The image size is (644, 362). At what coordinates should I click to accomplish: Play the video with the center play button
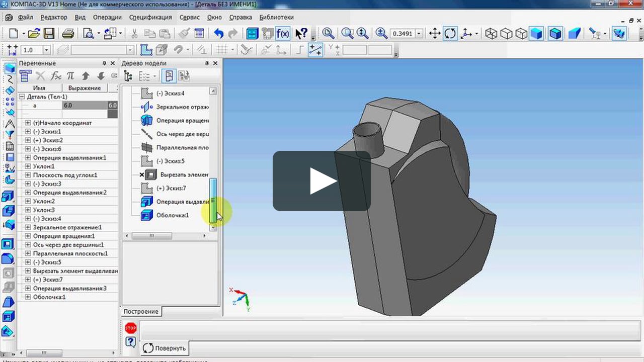322,181
